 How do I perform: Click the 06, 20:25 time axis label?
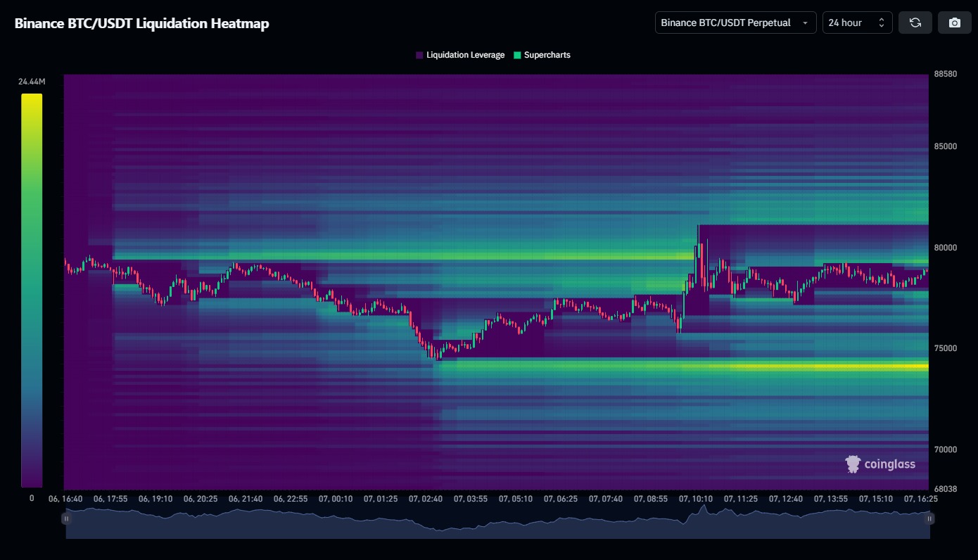(x=201, y=499)
